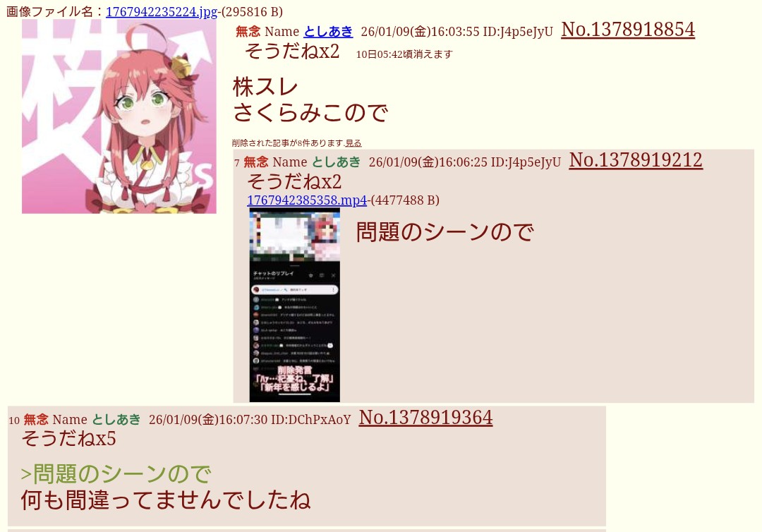The image size is (762, 532).
Task: Click the ID:DChPxAoY on reply 10
Action: 310,420
